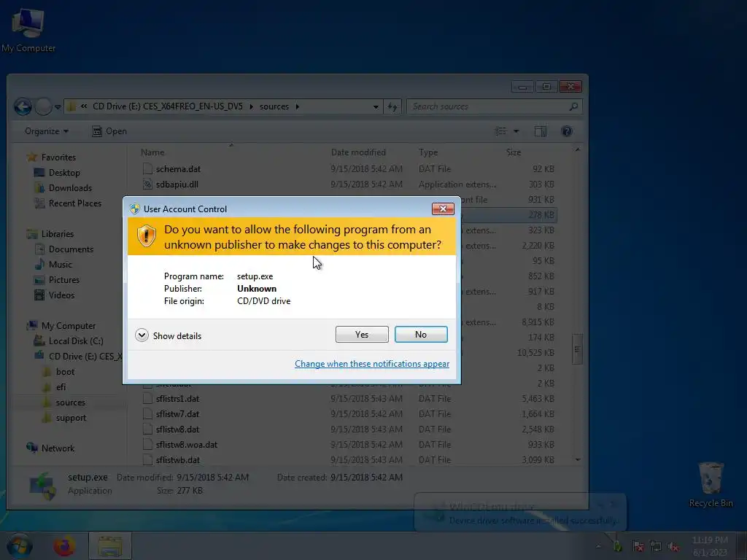747x560 pixels.
Task: Click the Search sources input field
Action: tap(488, 106)
